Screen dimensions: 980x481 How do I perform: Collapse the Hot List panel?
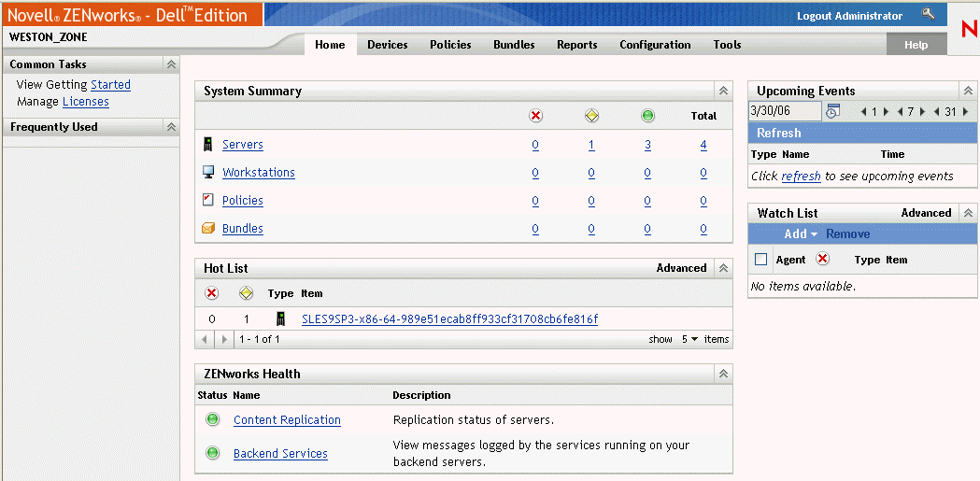723,268
